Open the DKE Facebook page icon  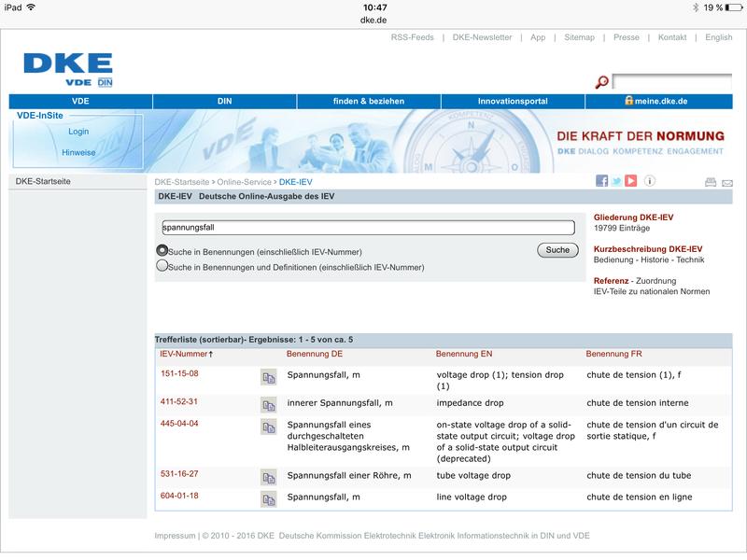[601, 181]
